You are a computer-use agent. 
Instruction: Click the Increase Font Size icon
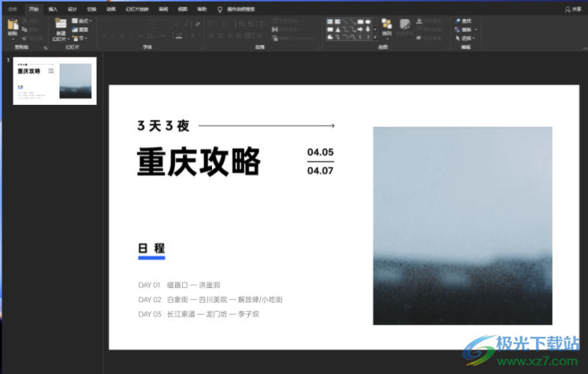(x=177, y=24)
